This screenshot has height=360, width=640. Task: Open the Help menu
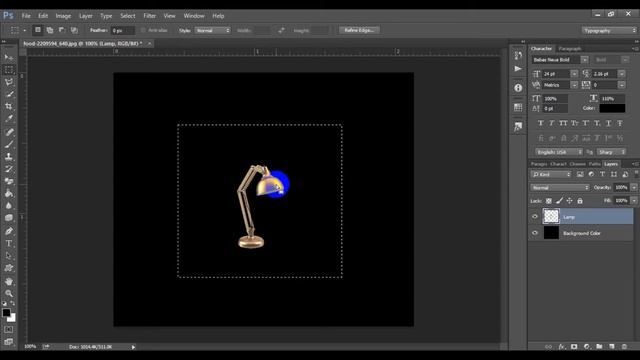click(x=218, y=16)
